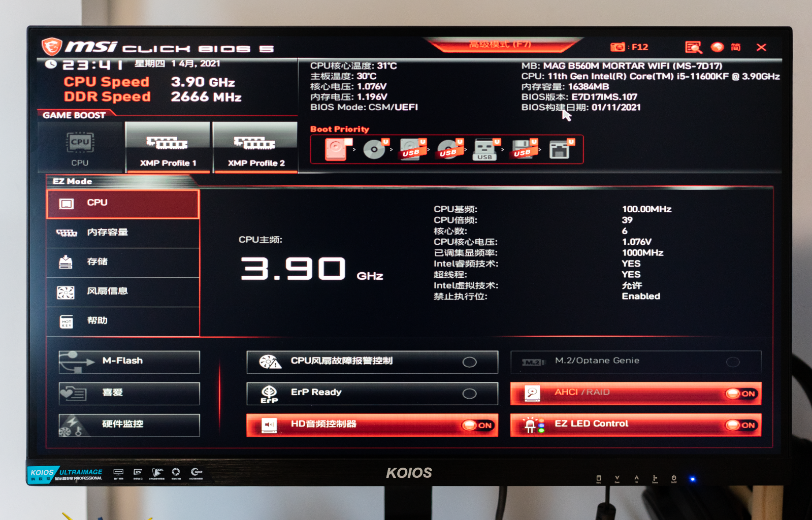Open the BIOS search icon
The width and height of the screenshot is (812, 520).
[x=693, y=47]
